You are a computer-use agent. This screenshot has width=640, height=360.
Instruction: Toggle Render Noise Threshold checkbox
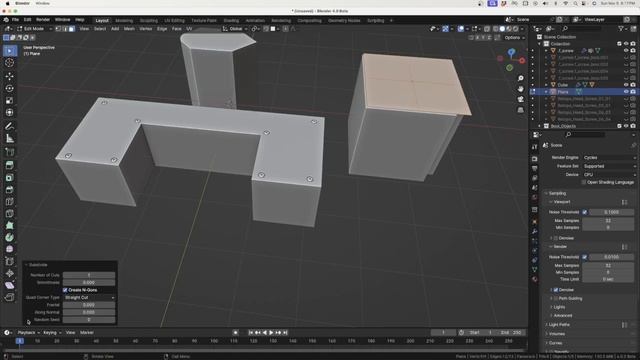click(584, 257)
